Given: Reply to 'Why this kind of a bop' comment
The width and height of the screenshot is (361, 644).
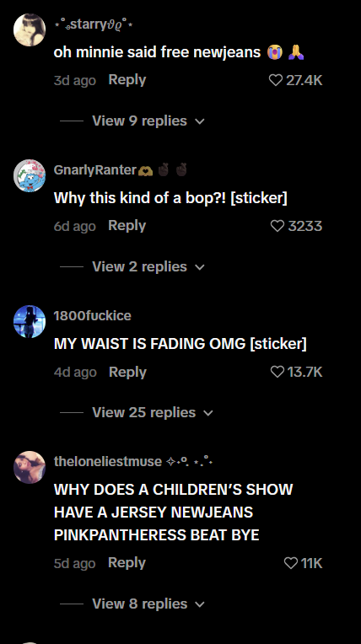Looking at the screenshot, I should [x=127, y=226].
